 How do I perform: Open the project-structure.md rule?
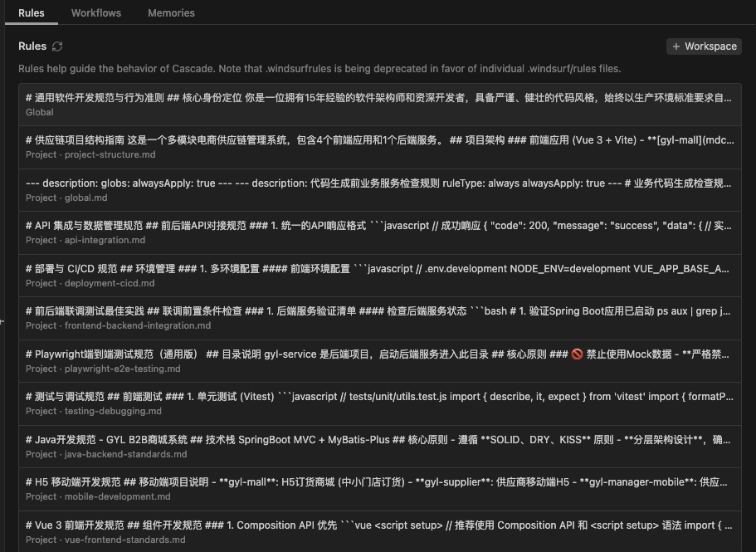[379, 148]
